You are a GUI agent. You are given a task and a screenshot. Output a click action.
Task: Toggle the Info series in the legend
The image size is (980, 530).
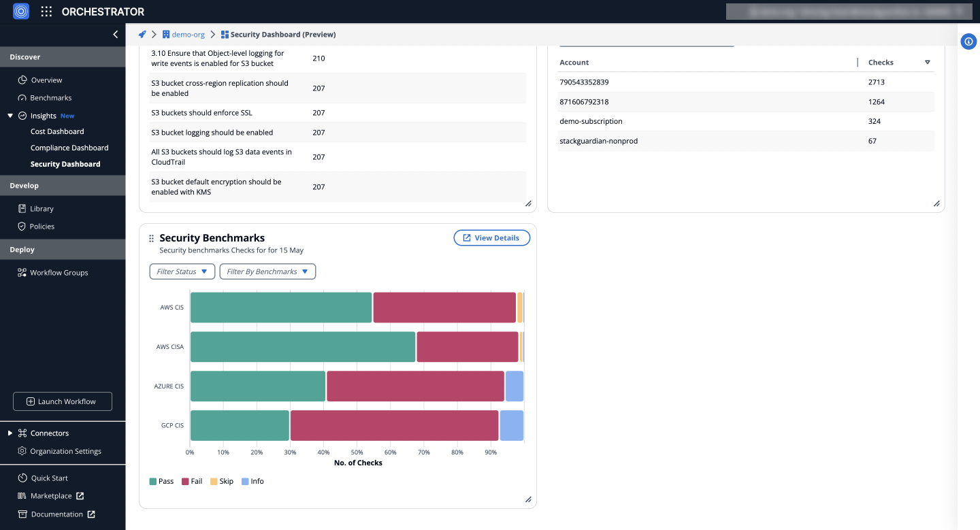pyautogui.click(x=252, y=481)
